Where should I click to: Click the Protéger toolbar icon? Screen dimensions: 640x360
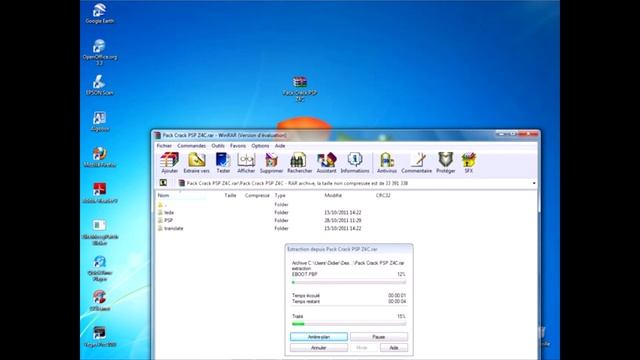(x=445, y=163)
